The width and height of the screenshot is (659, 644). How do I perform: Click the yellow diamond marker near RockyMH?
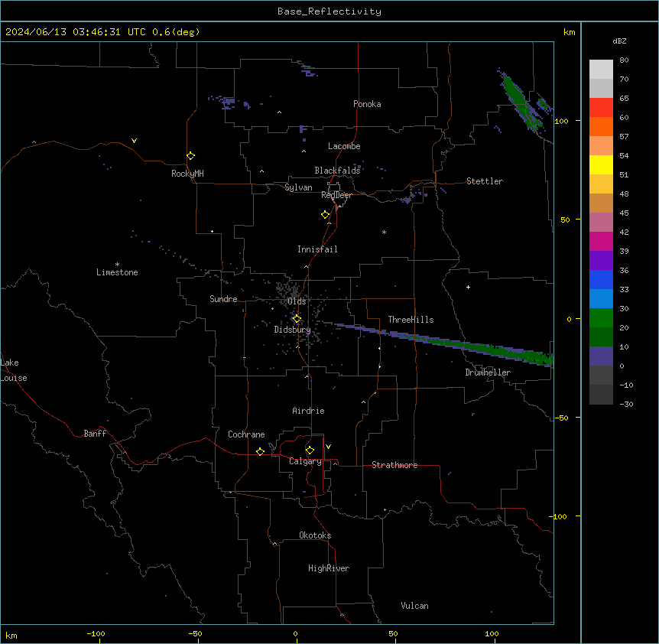tap(190, 156)
